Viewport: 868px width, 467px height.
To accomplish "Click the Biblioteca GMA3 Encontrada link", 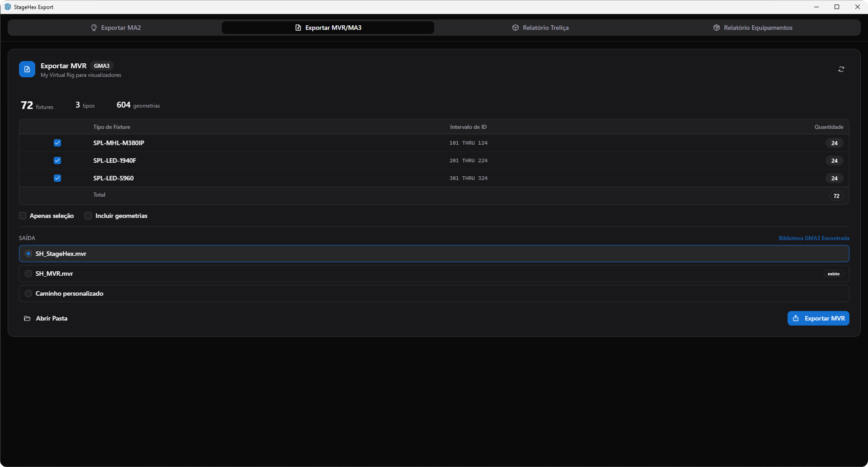I will pos(814,238).
